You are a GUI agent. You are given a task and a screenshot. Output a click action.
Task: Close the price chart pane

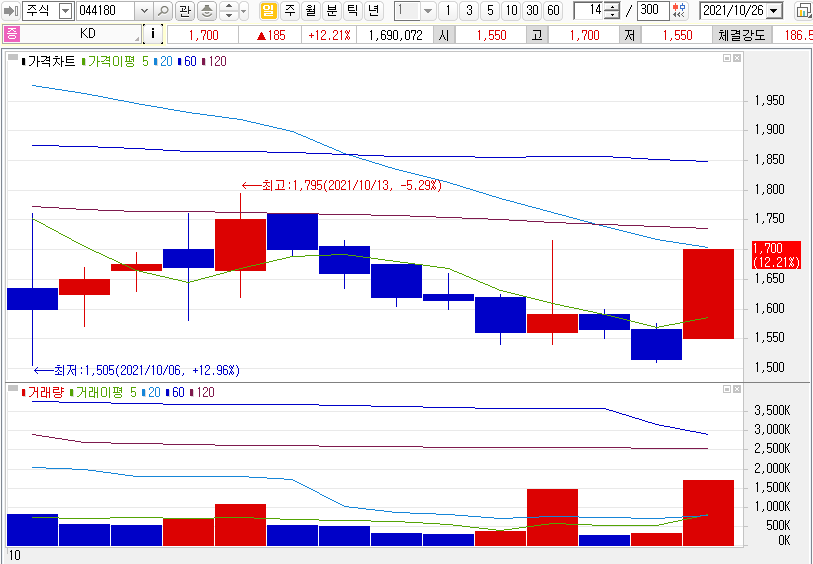coord(737,58)
